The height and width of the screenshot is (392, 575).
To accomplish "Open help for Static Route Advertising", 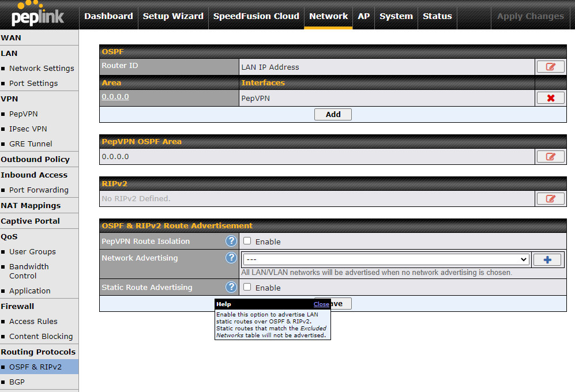I will coord(231,287).
